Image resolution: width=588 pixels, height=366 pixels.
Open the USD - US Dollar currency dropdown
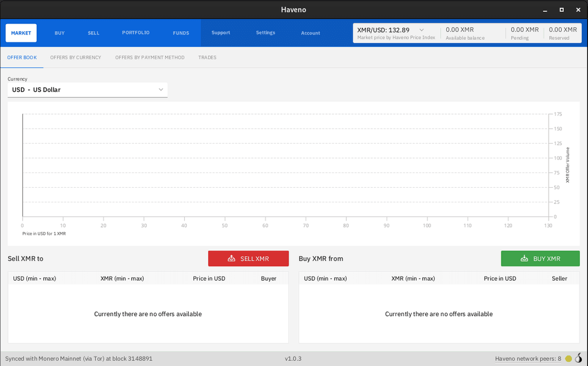tap(87, 90)
